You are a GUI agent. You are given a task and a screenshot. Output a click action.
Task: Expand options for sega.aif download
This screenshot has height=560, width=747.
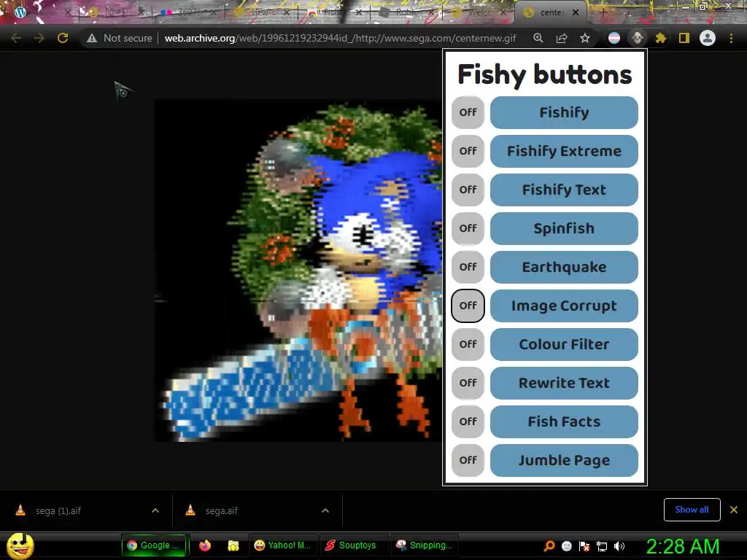point(325,510)
